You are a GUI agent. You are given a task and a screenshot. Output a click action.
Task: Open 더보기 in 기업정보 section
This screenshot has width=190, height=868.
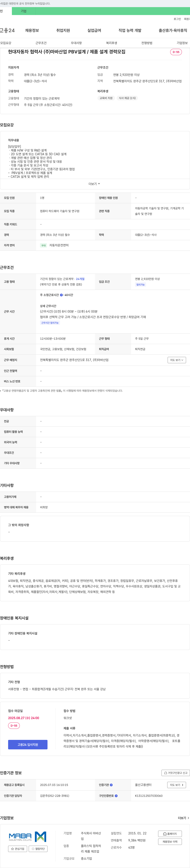click(183, 818)
